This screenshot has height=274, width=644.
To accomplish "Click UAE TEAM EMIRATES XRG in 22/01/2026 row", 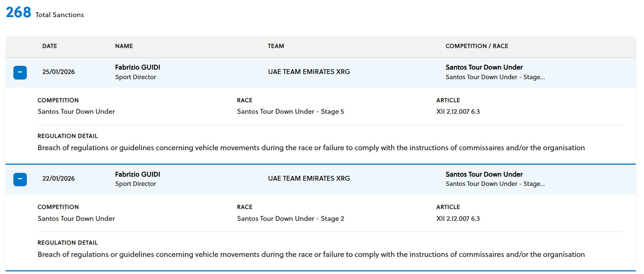I will (309, 178).
